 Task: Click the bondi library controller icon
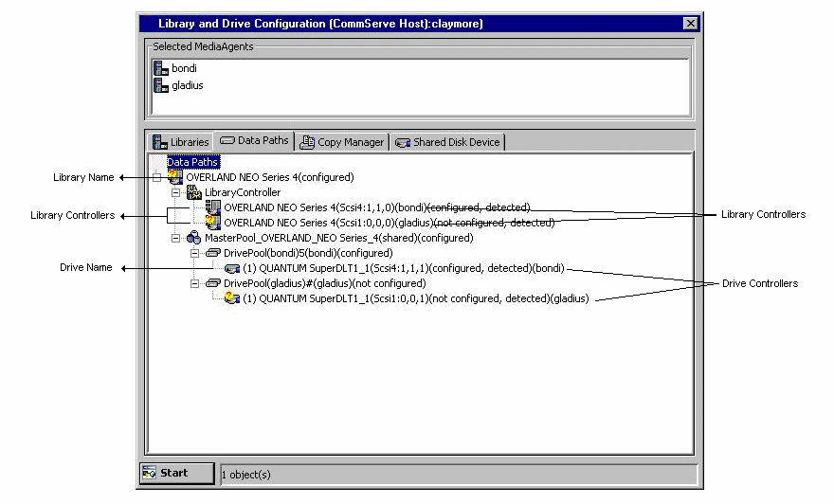tap(212, 207)
